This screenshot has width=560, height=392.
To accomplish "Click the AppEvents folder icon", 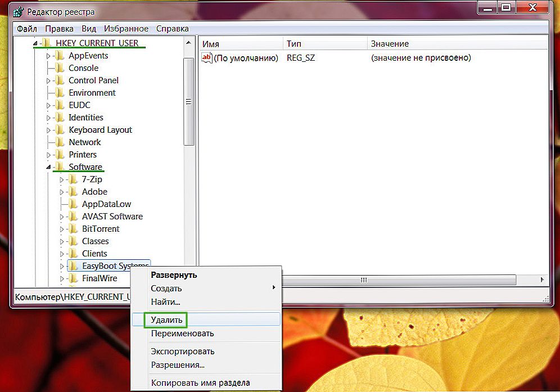I will 60,55.
